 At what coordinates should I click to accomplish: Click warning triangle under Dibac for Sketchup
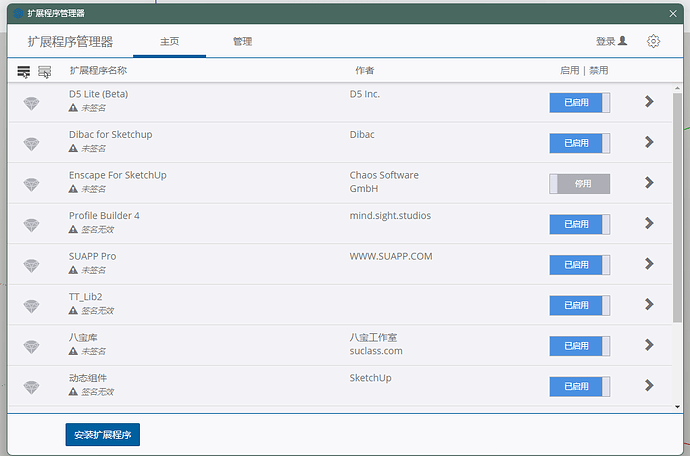click(73, 148)
